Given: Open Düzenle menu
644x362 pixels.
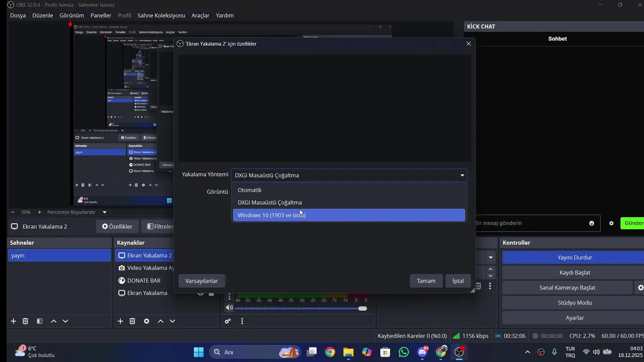Looking at the screenshot, I should (x=43, y=16).
